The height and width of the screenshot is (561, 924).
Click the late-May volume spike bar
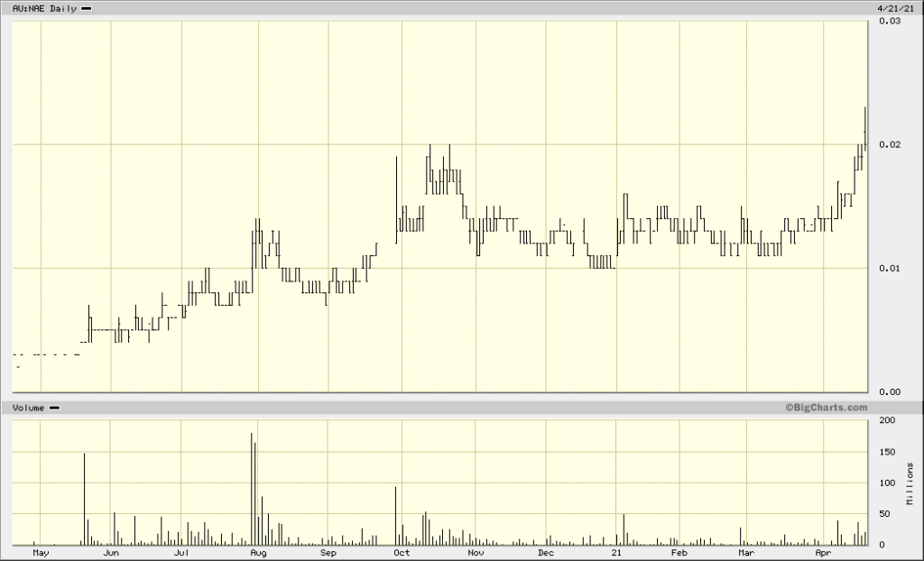click(x=84, y=499)
